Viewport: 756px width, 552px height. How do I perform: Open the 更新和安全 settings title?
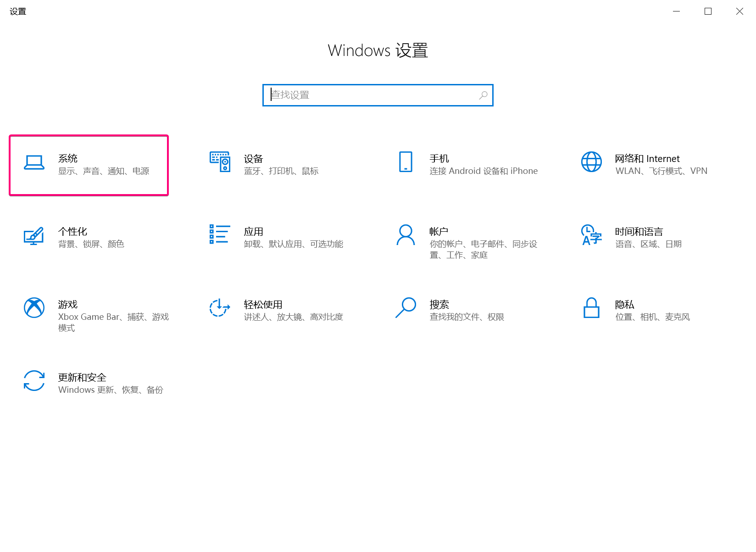pos(82,377)
